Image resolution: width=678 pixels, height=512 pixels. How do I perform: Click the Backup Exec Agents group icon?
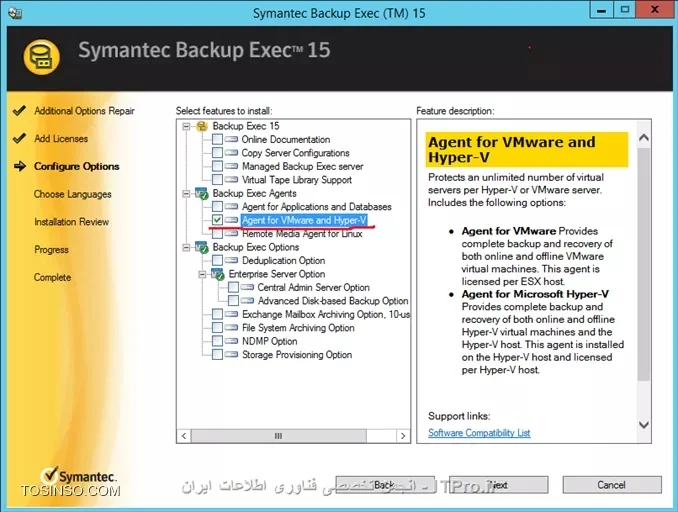point(202,193)
